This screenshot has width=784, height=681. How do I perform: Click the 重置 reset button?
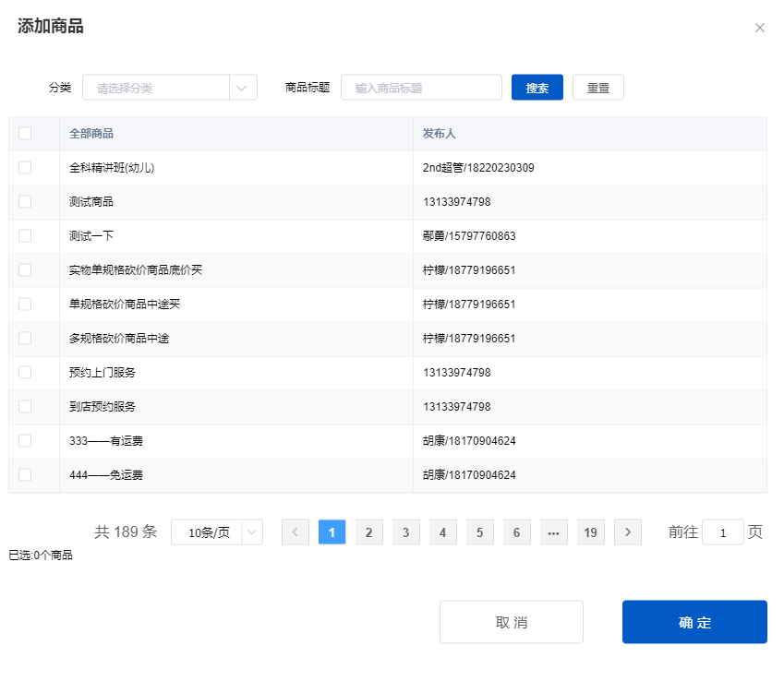point(598,88)
